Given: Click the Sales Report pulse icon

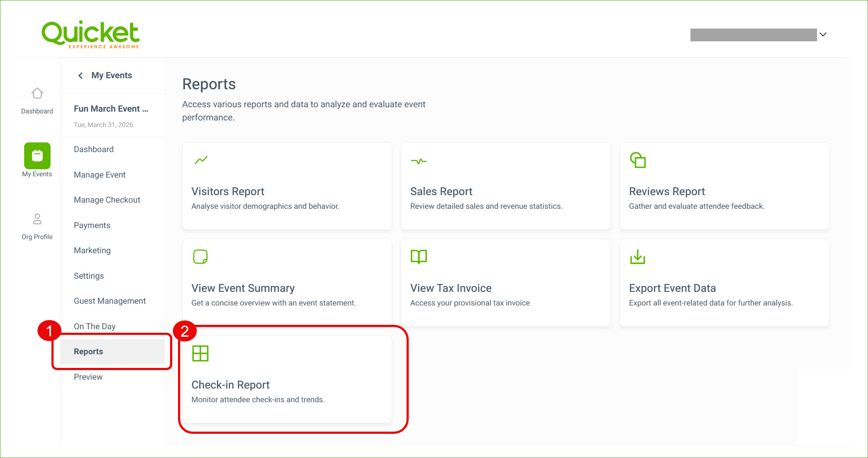Looking at the screenshot, I should [x=418, y=161].
